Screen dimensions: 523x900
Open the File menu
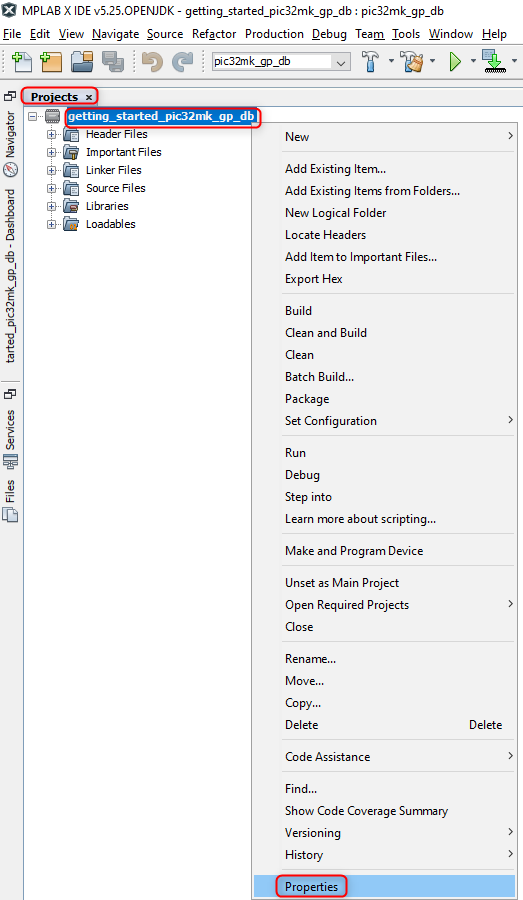pyautogui.click(x=12, y=34)
